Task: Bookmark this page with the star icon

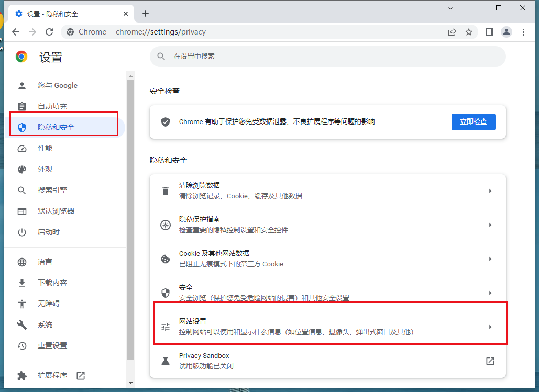Action: 469,32
